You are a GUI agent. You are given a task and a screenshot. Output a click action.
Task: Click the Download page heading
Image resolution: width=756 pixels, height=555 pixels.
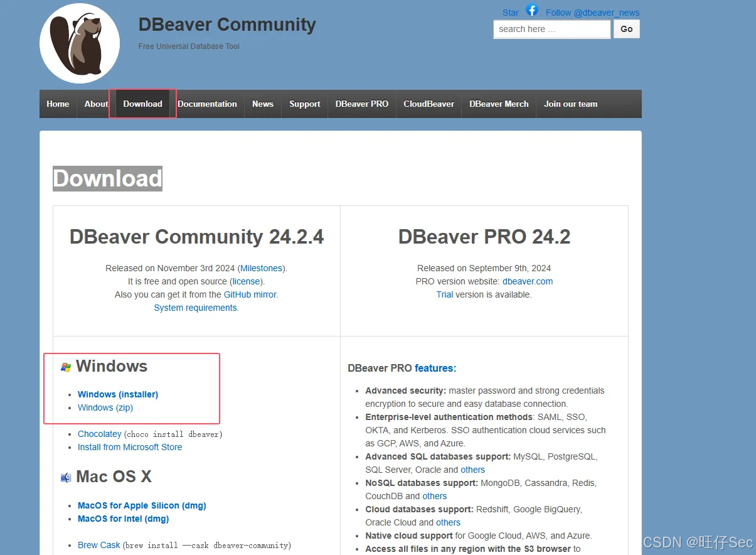pos(108,178)
